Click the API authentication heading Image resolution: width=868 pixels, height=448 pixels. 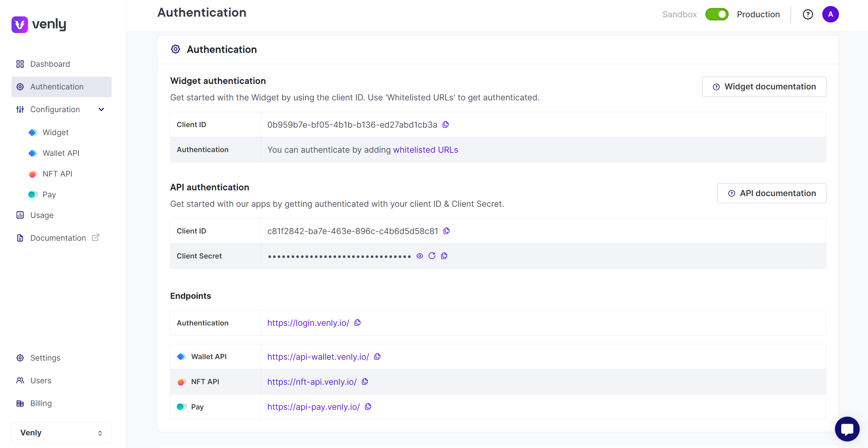209,187
